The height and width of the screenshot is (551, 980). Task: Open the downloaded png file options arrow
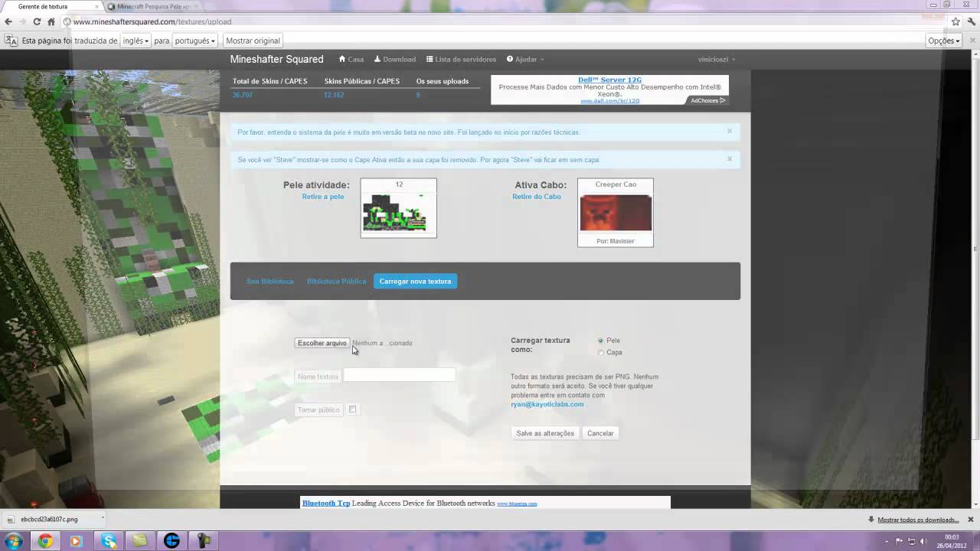point(102,520)
